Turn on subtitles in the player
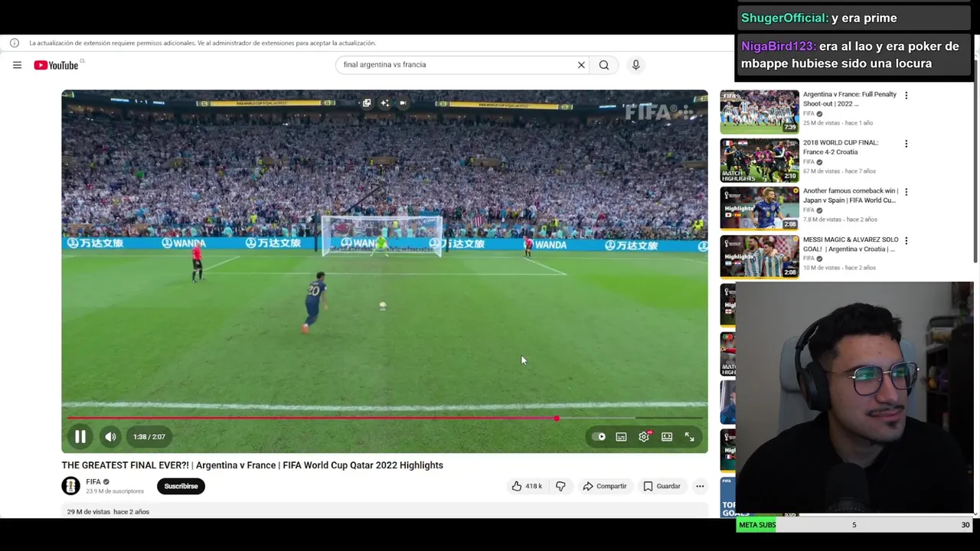The height and width of the screenshot is (551, 980). click(x=621, y=437)
